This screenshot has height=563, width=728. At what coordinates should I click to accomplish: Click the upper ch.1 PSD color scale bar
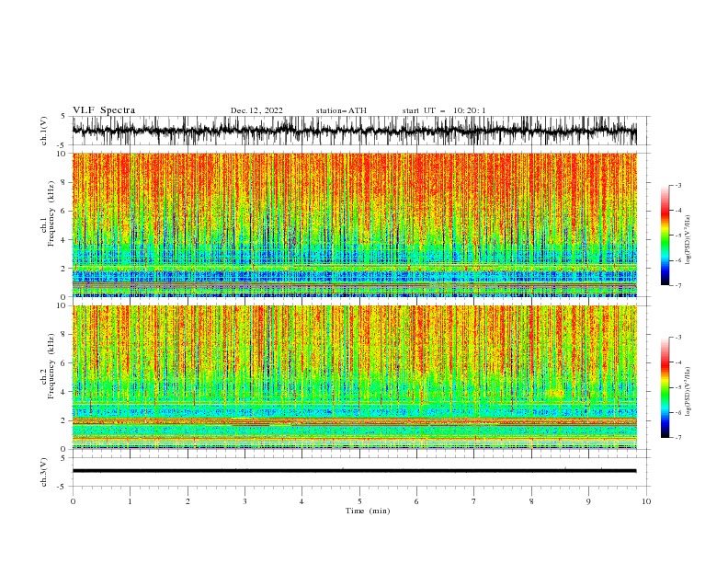pyautogui.click(x=665, y=235)
